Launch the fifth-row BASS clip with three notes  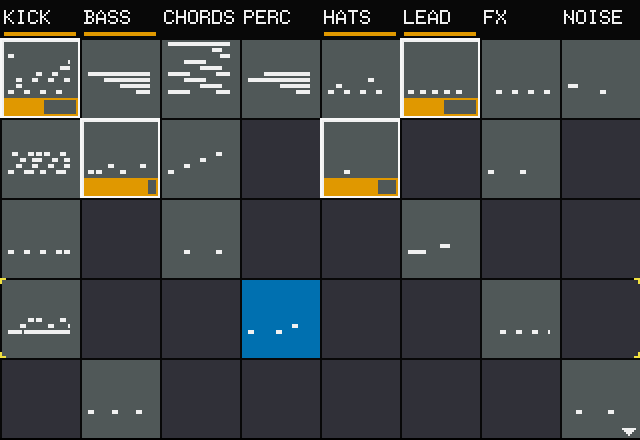(120, 398)
